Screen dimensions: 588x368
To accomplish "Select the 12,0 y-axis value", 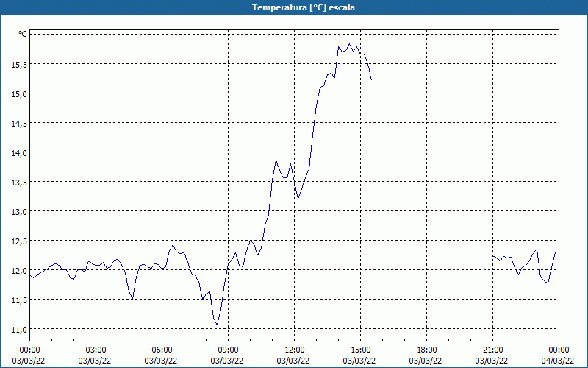I will (x=19, y=271).
